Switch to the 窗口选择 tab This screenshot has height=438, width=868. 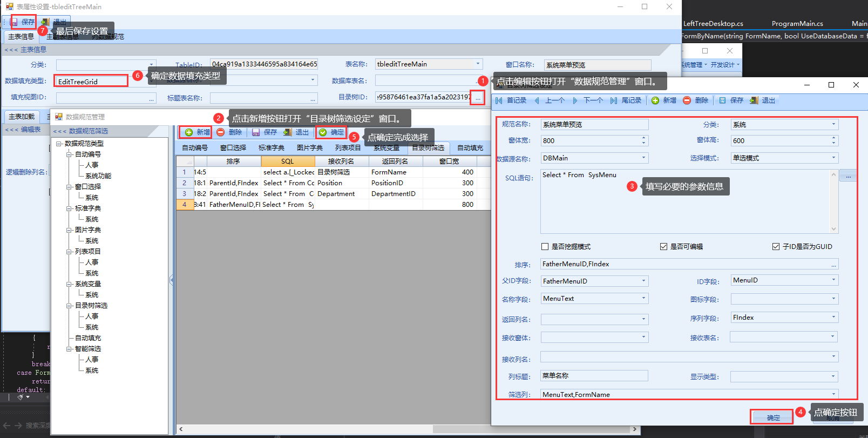233,148
